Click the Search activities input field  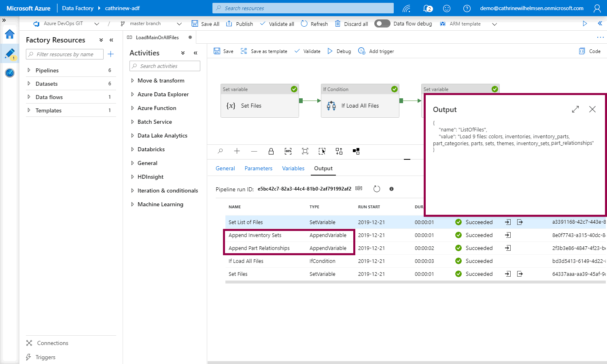click(165, 66)
